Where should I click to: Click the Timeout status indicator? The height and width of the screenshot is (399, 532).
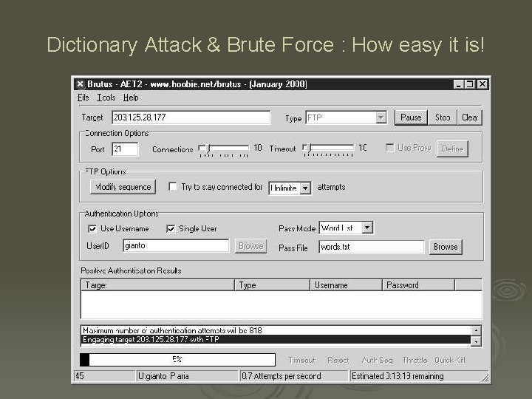(301, 361)
